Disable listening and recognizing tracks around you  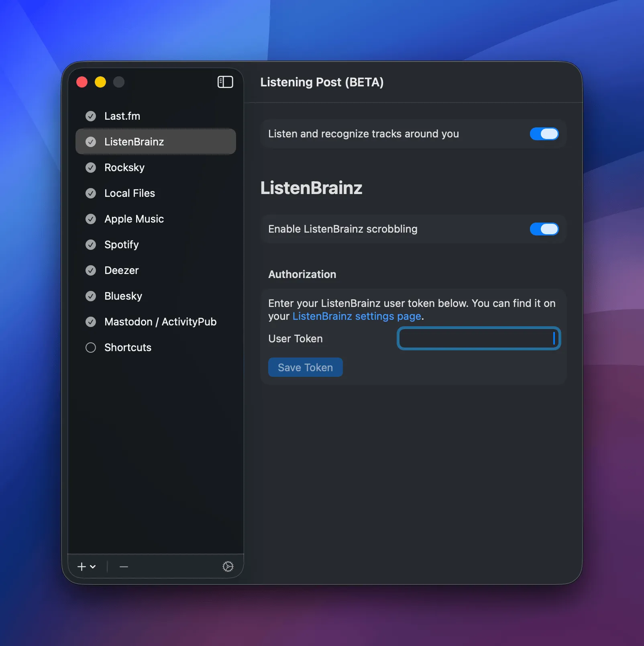544,134
